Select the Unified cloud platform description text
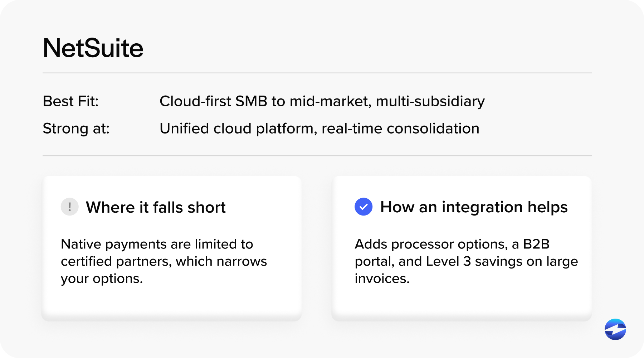Image resolution: width=644 pixels, height=358 pixels. pyautogui.click(x=319, y=129)
